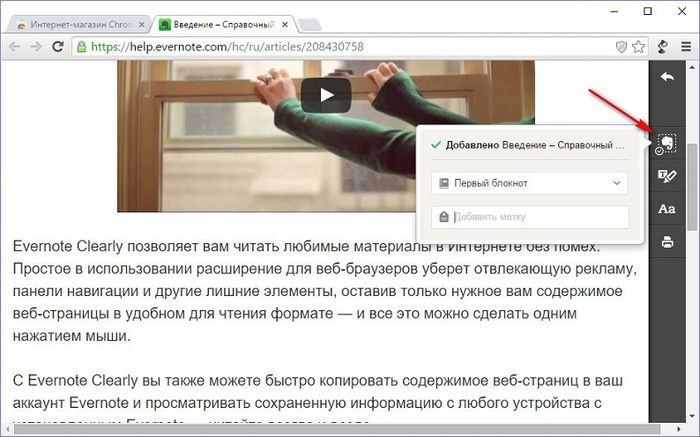Click the shield icon in address bar
700x437 pixels.
(x=621, y=46)
